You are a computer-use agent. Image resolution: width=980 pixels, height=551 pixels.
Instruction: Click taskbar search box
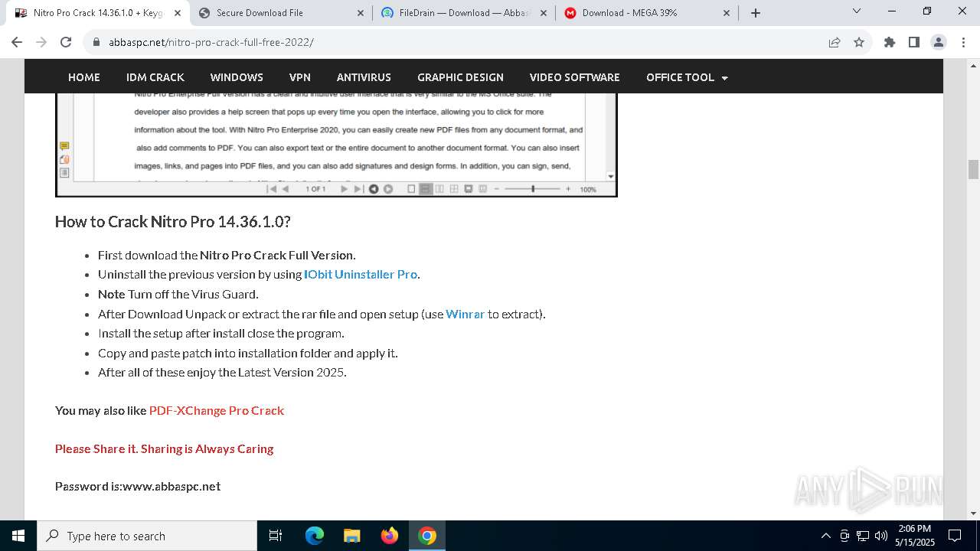(147, 536)
